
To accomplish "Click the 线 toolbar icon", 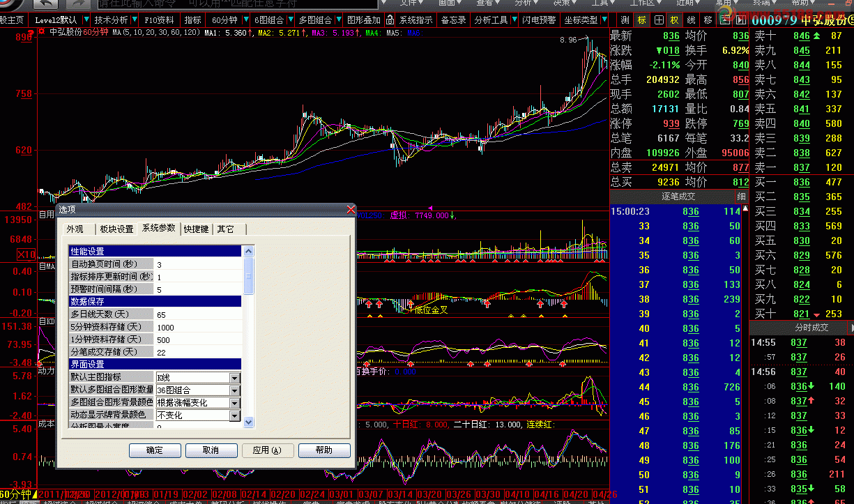I will [x=692, y=20].
